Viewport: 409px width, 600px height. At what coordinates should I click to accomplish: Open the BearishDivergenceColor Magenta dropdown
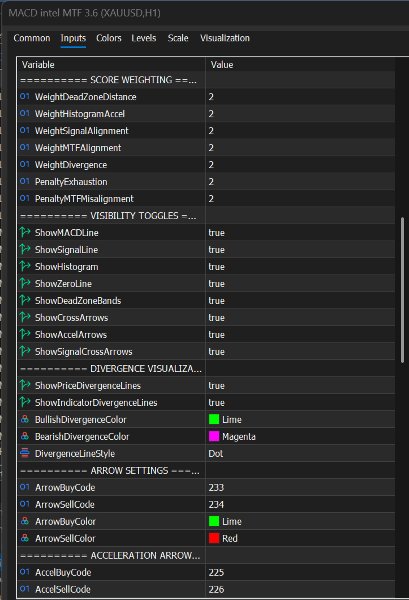300,437
